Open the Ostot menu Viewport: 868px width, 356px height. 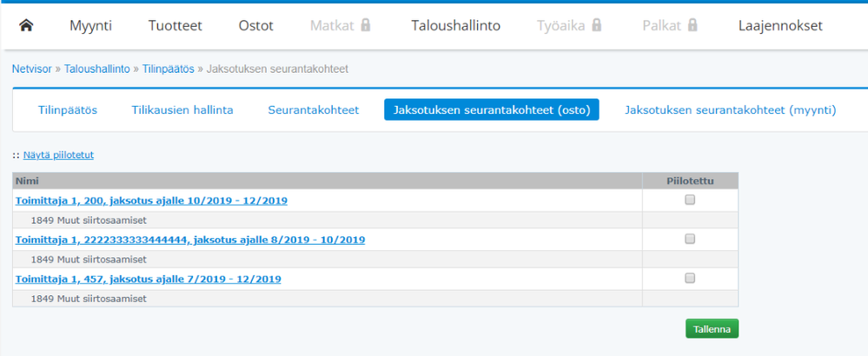point(255,26)
